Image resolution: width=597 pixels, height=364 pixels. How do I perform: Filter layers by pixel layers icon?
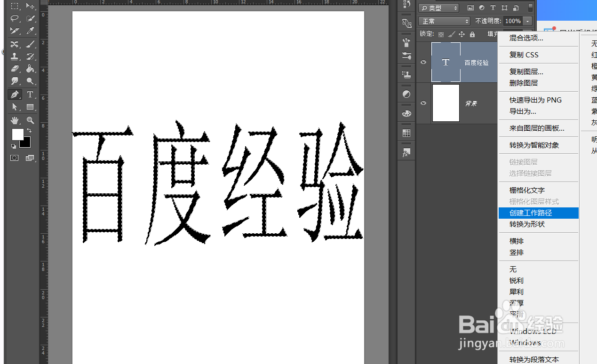pos(470,8)
